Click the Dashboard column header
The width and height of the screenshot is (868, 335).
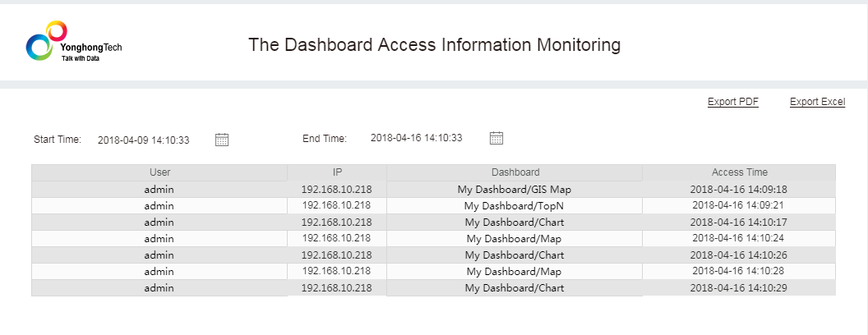515,172
